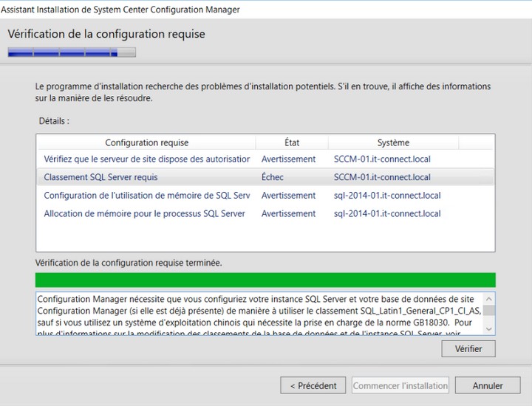
Task: Select the Allocation de mémoire pour le processus row
Action: (265, 214)
